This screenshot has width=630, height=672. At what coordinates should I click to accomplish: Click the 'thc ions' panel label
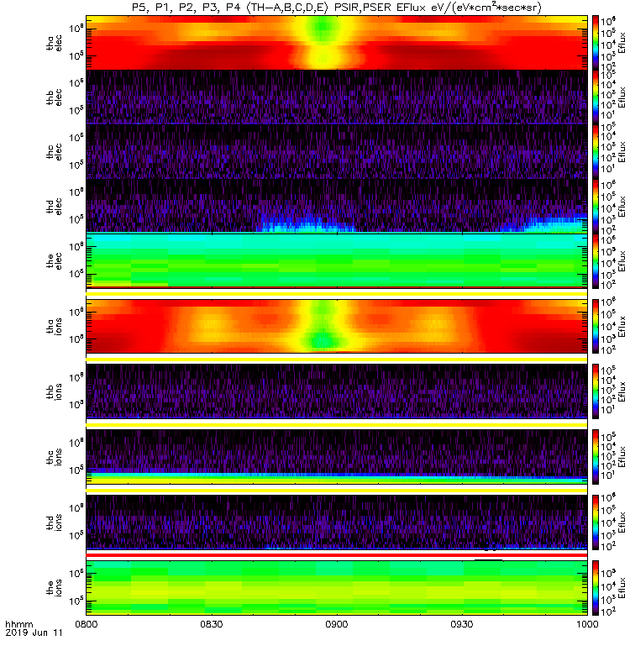[x=55, y=457]
